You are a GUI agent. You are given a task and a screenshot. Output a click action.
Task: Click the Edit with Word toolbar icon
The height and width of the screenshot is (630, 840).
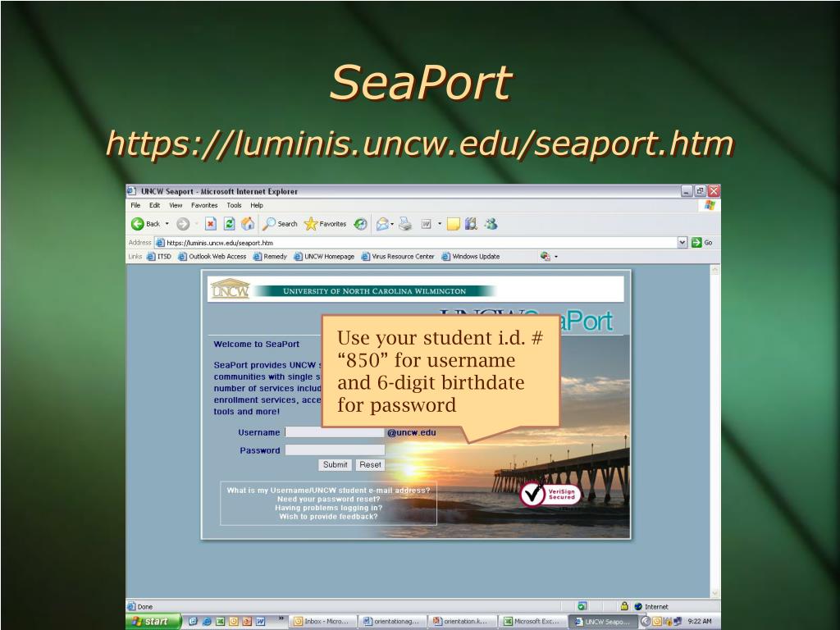point(427,224)
